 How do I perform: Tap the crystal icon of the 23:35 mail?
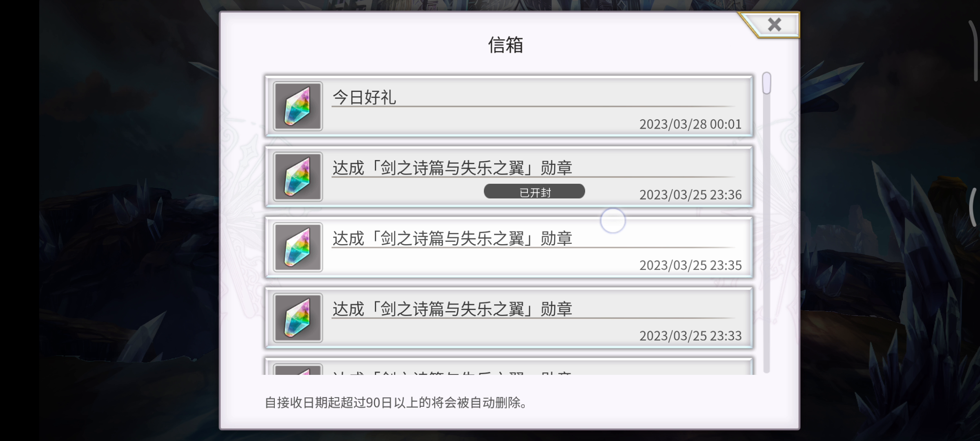[298, 247]
